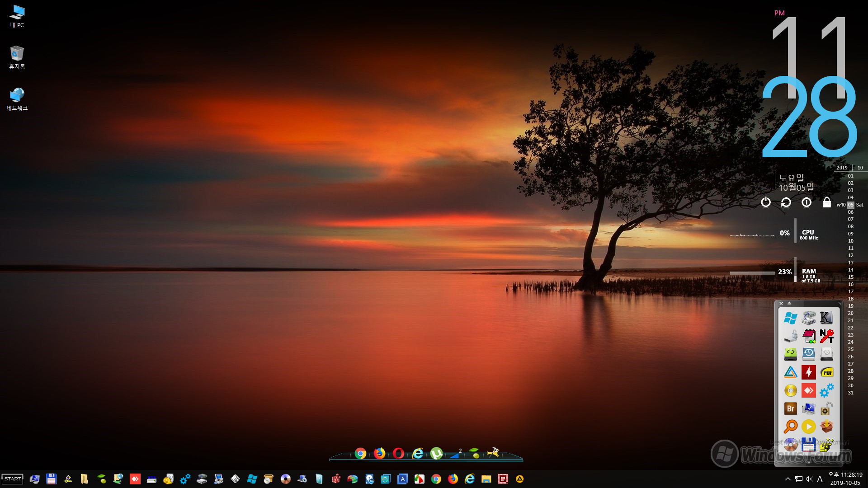Open Chrome from the taskbar
The height and width of the screenshot is (488, 868).
436,479
